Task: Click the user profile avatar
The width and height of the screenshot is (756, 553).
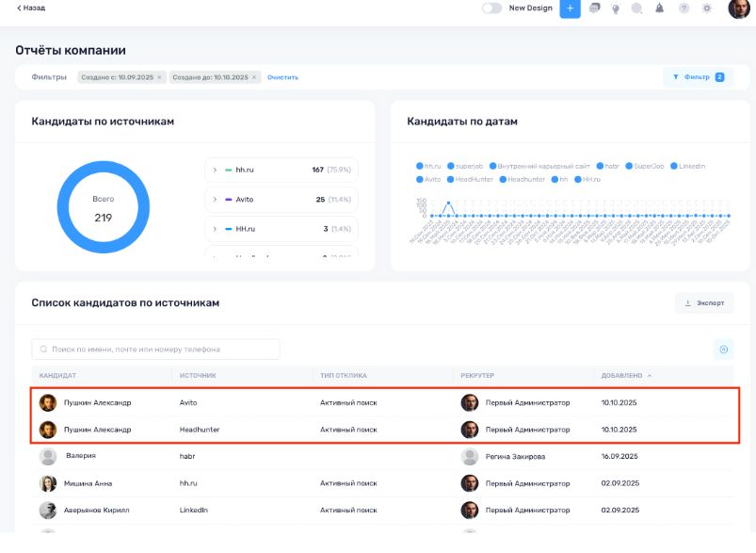Action: 738,8
